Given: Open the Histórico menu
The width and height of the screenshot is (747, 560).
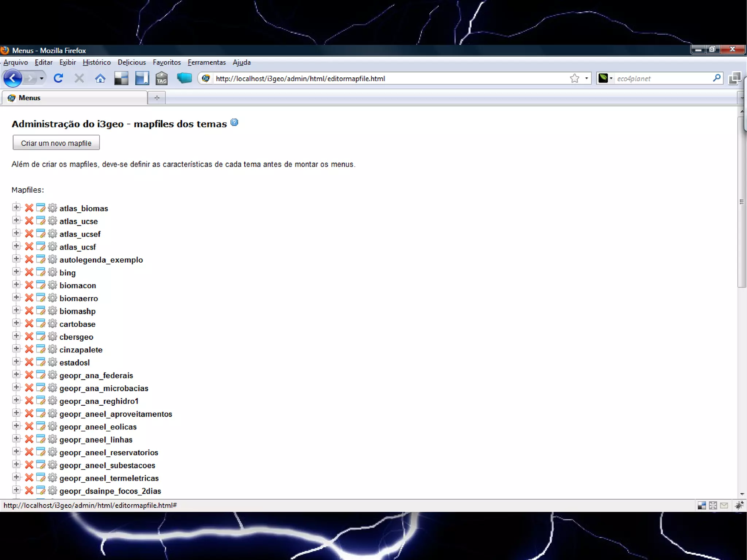Looking at the screenshot, I should (96, 62).
